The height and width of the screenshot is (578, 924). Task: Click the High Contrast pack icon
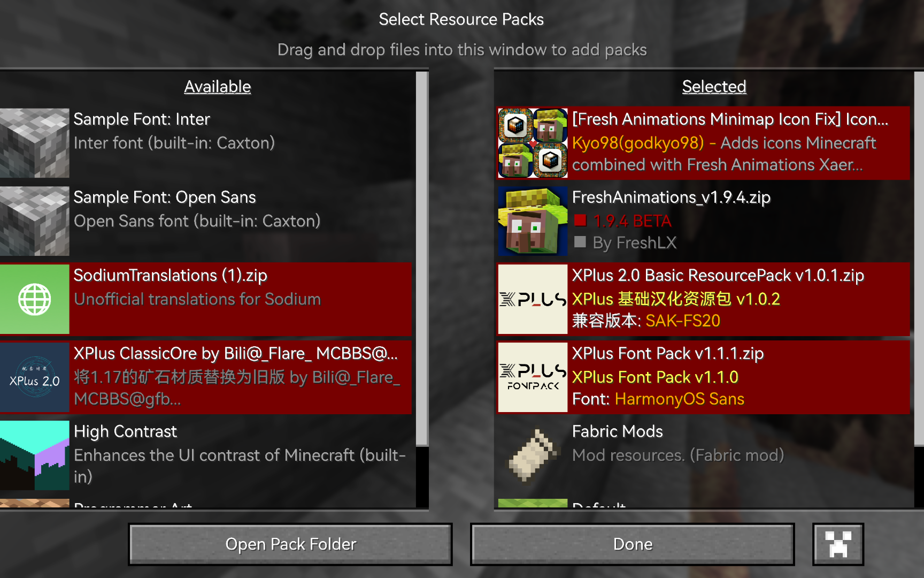pyautogui.click(x=35, y=455)
